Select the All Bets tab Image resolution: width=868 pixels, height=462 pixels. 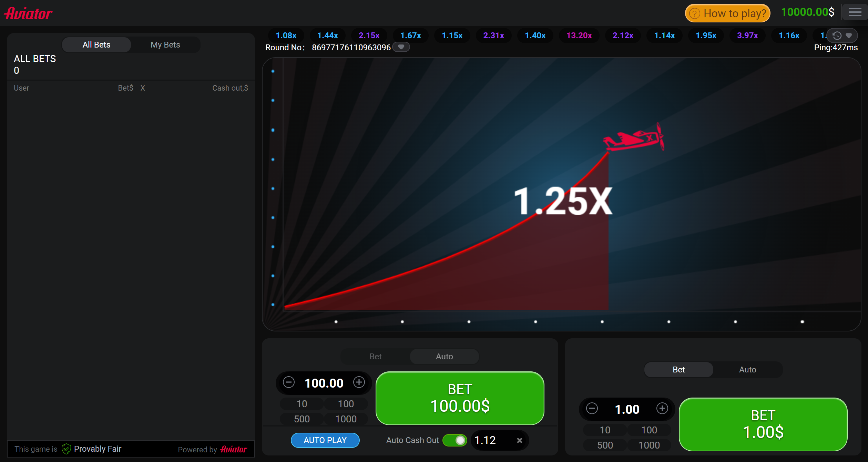[x=96, y=45]
